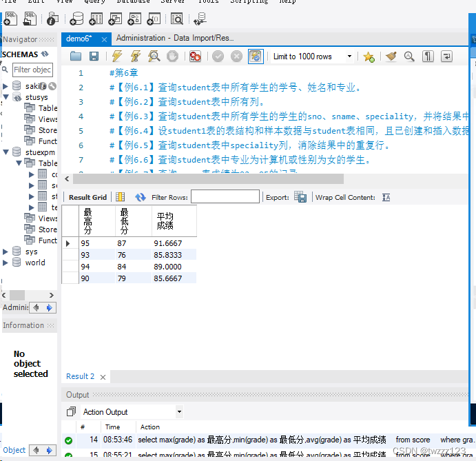Toggle invisible characters pilcrow icon
476x461 pixels.
click(428, 57)
